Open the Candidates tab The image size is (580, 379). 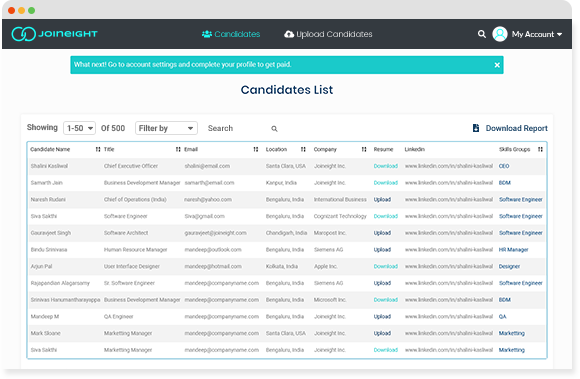pos(231,34)
